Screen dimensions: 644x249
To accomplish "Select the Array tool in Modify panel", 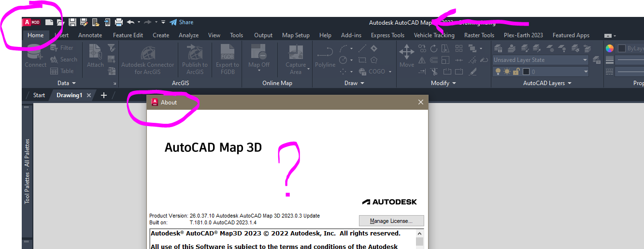I will pyautogui.click(x=459, y=48).
